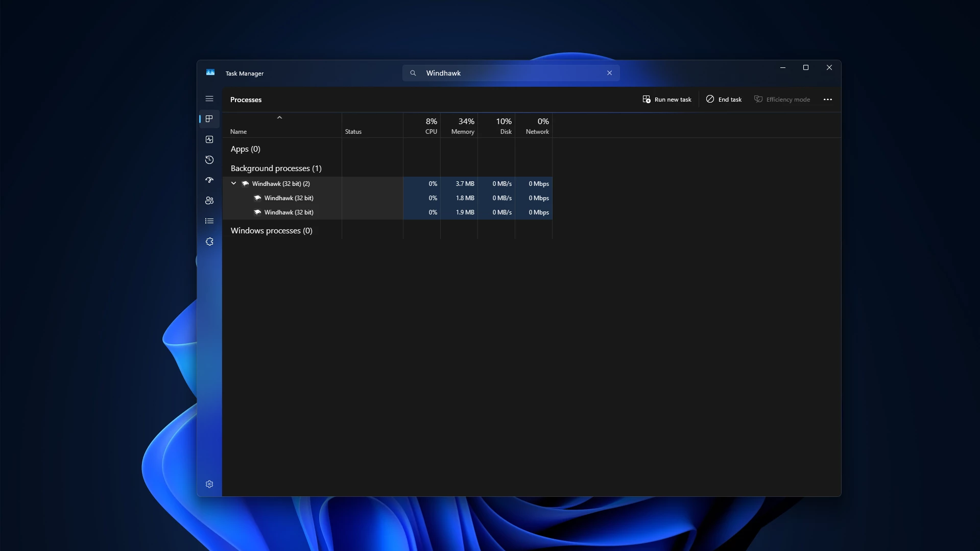Minimize the Task Manager window
Screen dimensions: 980x551
tap(782, 67)
